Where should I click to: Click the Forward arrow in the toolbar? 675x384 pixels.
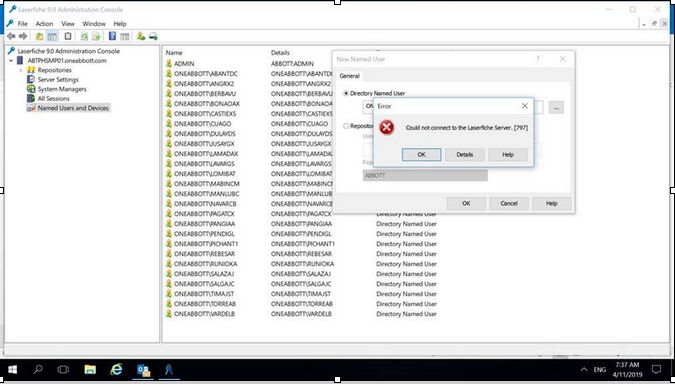pos(23,37)
